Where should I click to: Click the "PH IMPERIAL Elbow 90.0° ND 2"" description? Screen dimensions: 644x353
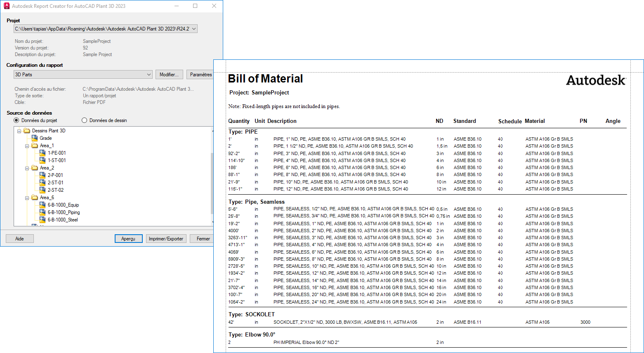(306, 343)
